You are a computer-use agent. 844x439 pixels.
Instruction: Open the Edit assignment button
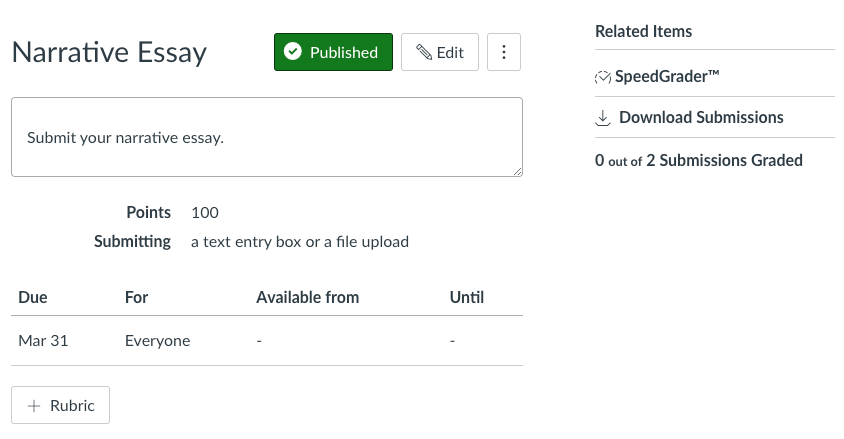tap(440, 52)
